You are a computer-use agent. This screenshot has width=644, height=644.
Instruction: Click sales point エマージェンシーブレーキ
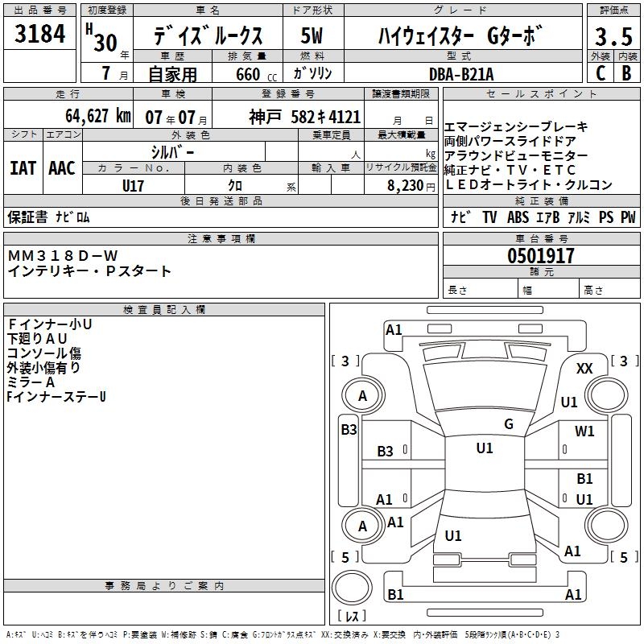[x=516, y=127]
